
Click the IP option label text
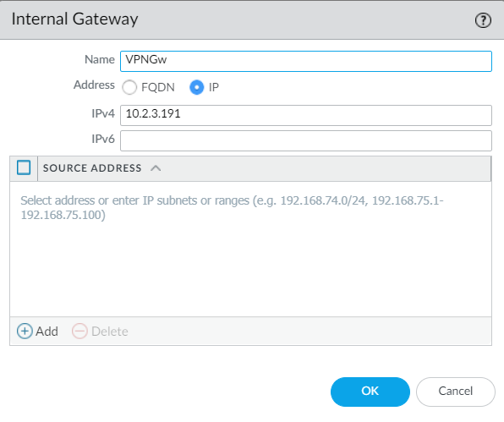point(214,87)
